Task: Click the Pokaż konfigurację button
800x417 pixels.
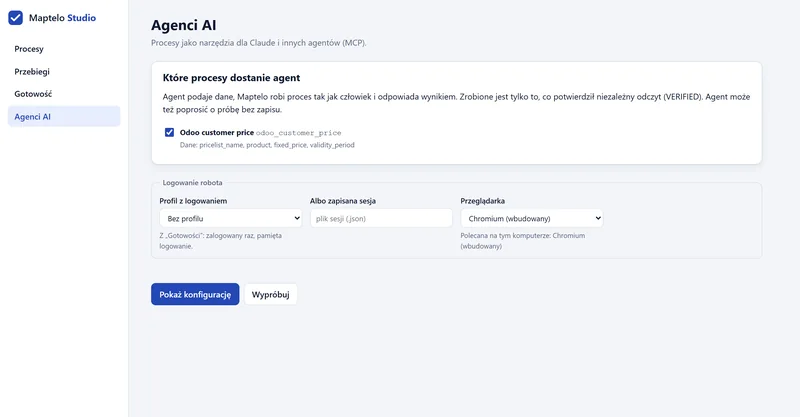Action: tap(195, 295)
